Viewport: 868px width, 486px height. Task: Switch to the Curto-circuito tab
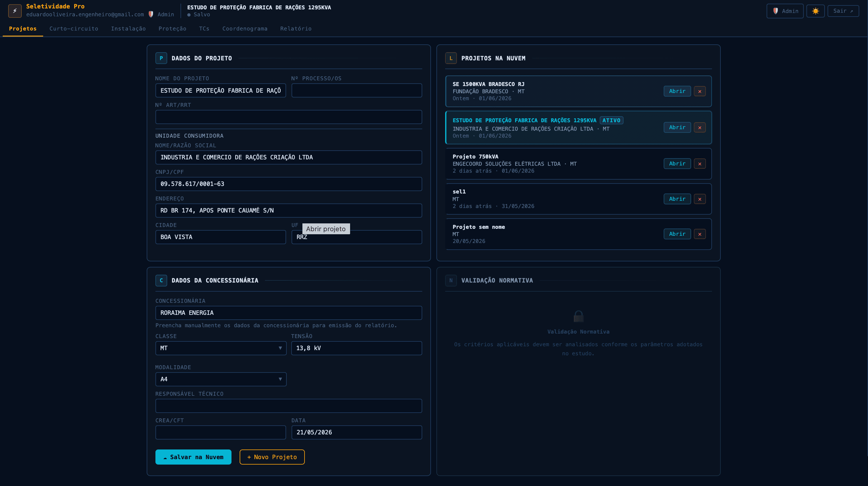tap(74, 29)
